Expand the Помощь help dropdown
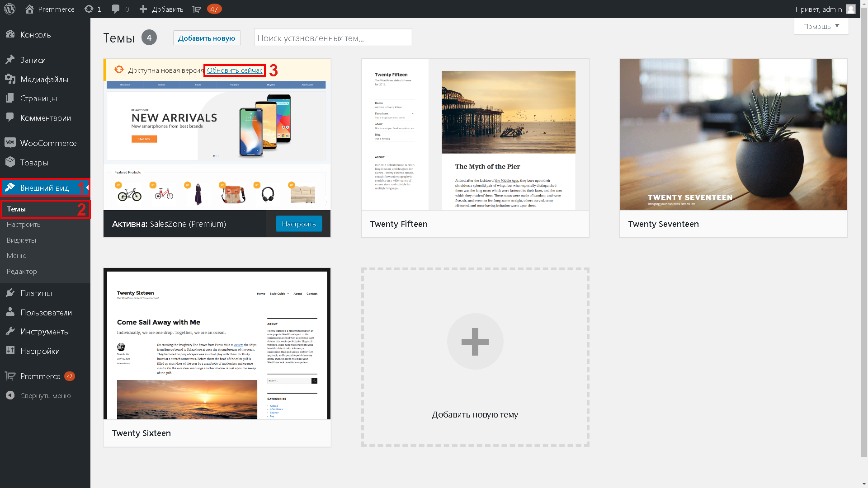The width and height of the screenshot is (868, 488). pos(821,26)
